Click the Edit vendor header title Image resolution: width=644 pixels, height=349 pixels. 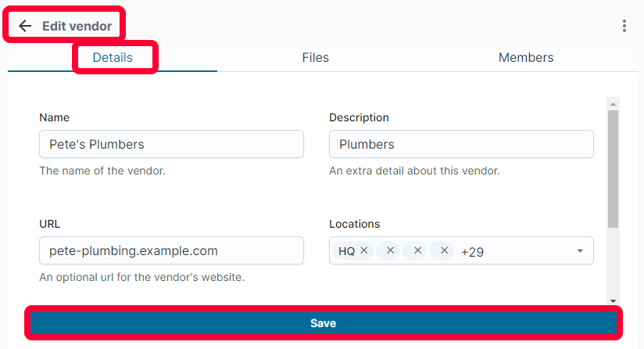(77, 26)
